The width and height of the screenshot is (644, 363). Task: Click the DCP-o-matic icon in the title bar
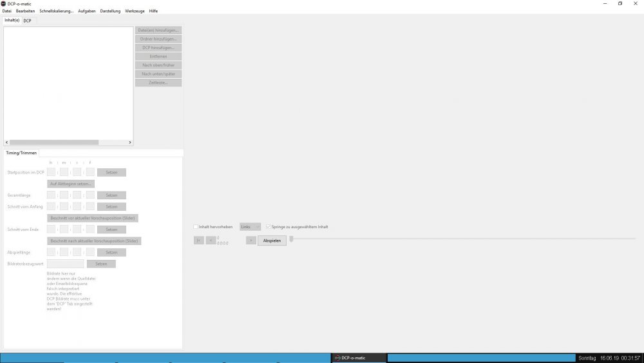[3, 3]
